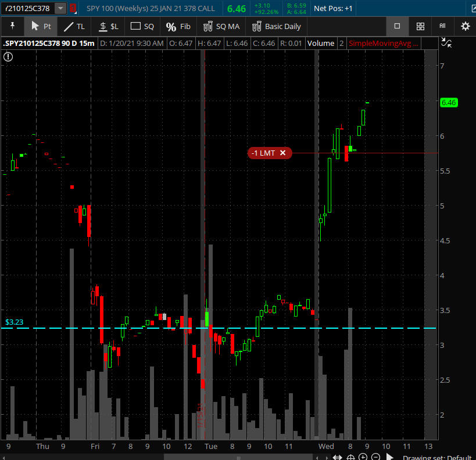Viewport: 476px width, 460px height.
Task: Apply the Basic Daily study set
Action: click(276, 26)
